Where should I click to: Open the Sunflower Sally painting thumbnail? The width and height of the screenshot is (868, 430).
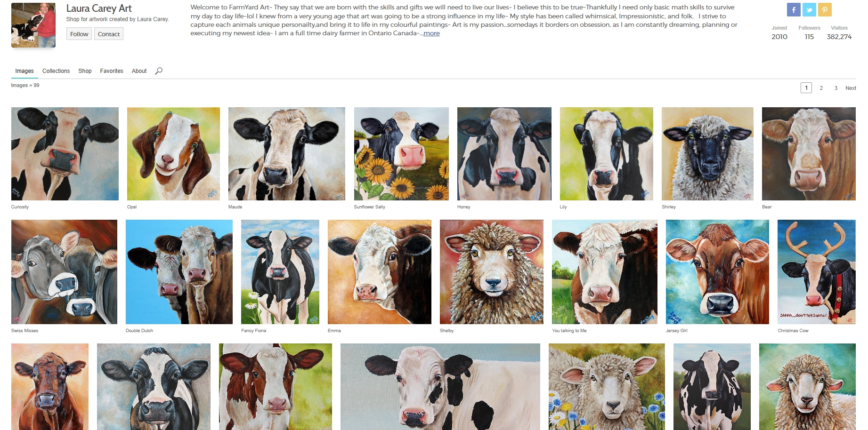point(401,154)
